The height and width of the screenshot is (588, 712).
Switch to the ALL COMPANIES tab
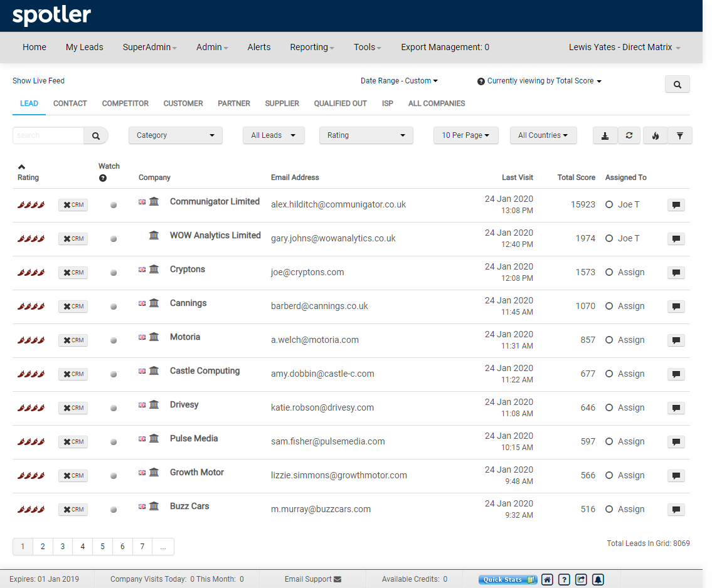437,103
